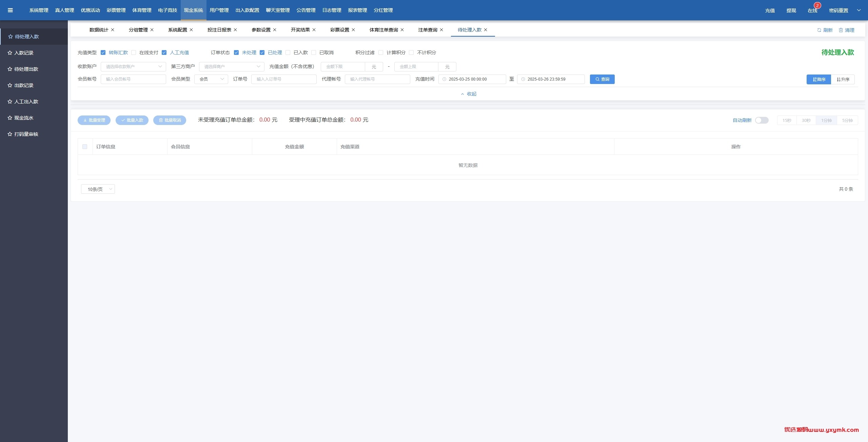Image resolution: width=868 pixels, height=442 pixels.
Task: Select the 5分钟 refresh interval
Action: coord(847,121)
